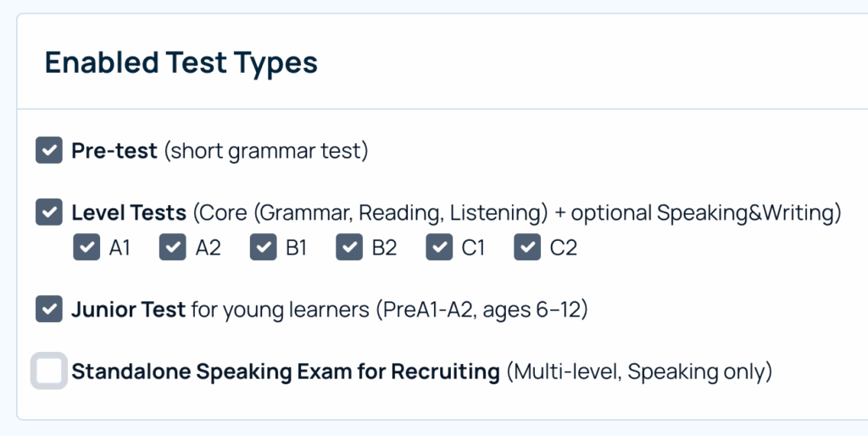Viewport: 868px width, 436px height.
Task: Toggle off the B2 level checkbox
Action: pyautogui.click(x=349, y=247)
